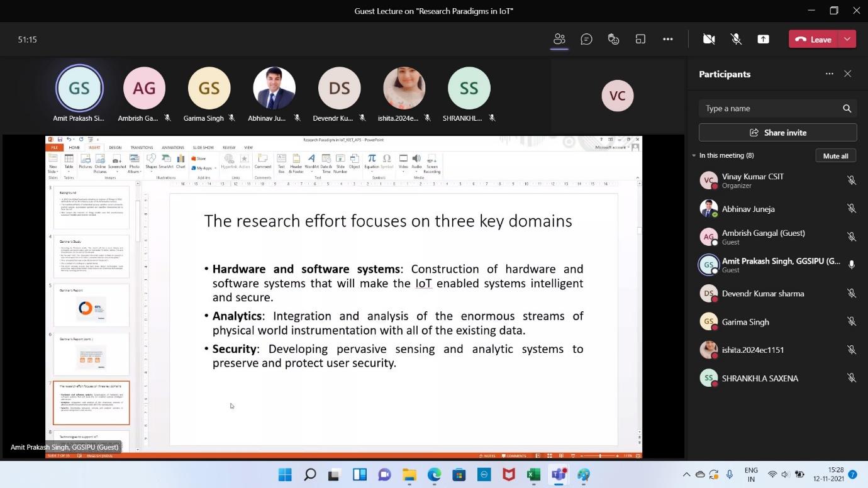Viewport: 868px width, 488px height.
Task: Open the Show participants icon
Action: coord(559,39)
